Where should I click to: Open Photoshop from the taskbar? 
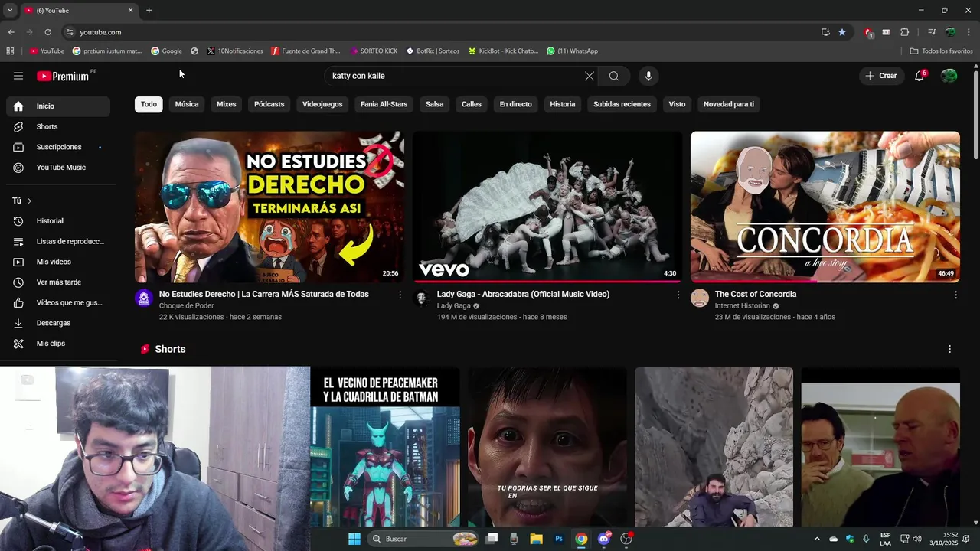point(559,539)
